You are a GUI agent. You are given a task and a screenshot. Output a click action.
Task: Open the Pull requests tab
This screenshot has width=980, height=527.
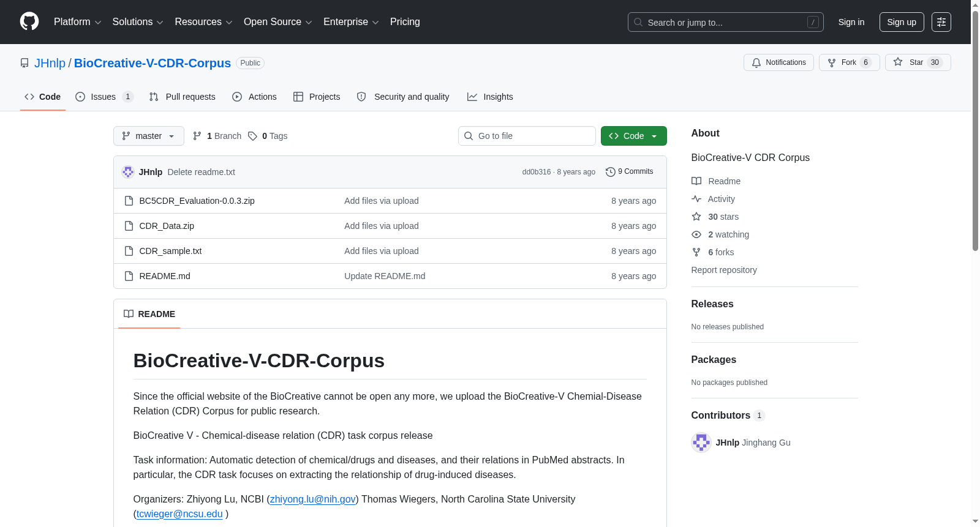point(183,97)
